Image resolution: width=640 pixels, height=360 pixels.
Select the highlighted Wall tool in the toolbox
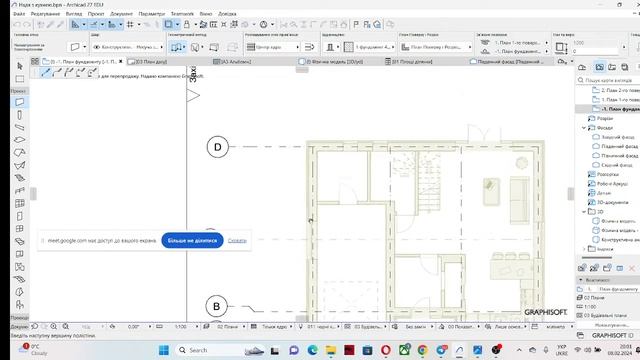pyautogui.click(x=20, y=102)
